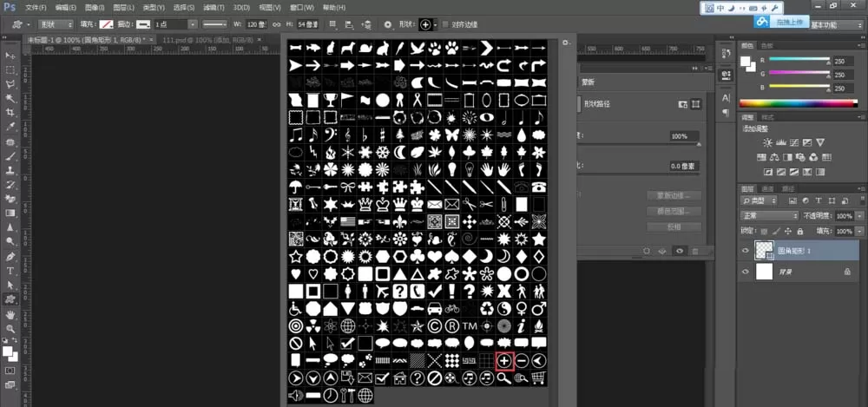Click the fill color swatch in options bar
Image resolution: width=868 pixels, height=407 pixels.
coord(106,24)
